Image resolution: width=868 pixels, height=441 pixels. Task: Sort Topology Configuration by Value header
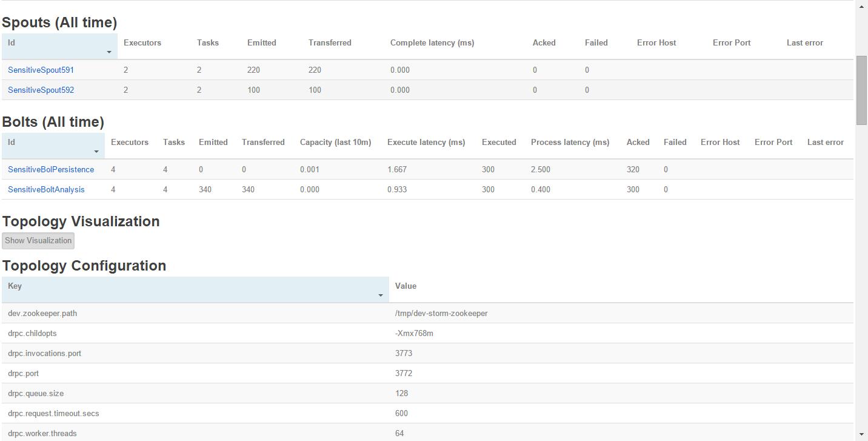coord(406,286)
